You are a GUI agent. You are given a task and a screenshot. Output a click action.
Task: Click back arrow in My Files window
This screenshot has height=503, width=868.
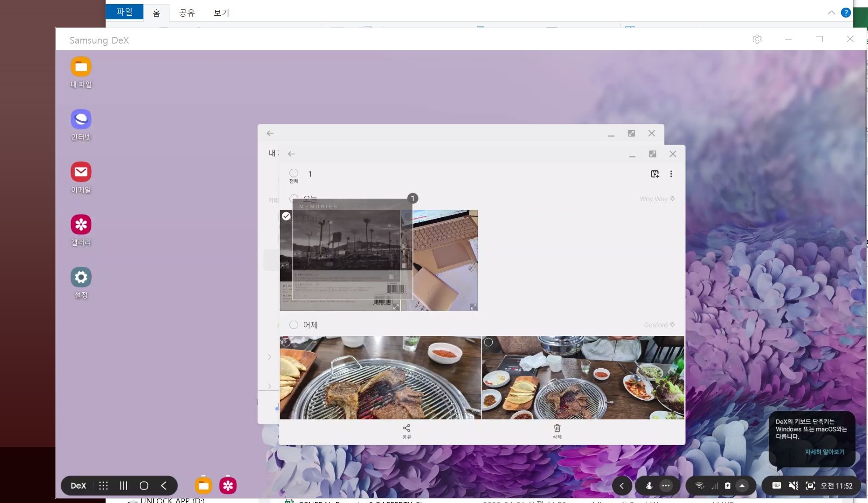coord(270,133)
